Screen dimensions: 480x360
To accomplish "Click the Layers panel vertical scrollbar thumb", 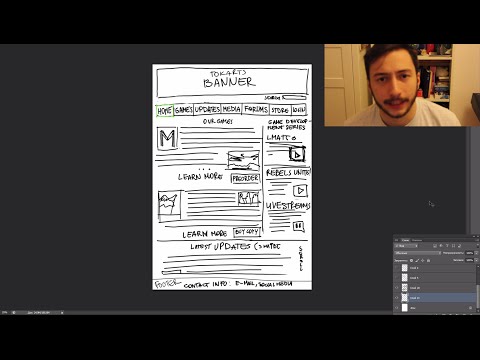I will tap(478, 297).
